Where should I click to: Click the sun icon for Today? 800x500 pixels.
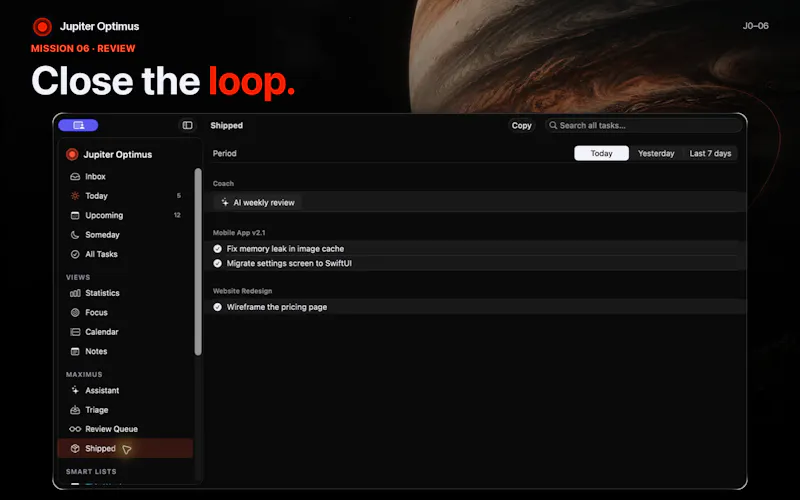[75, 196]
